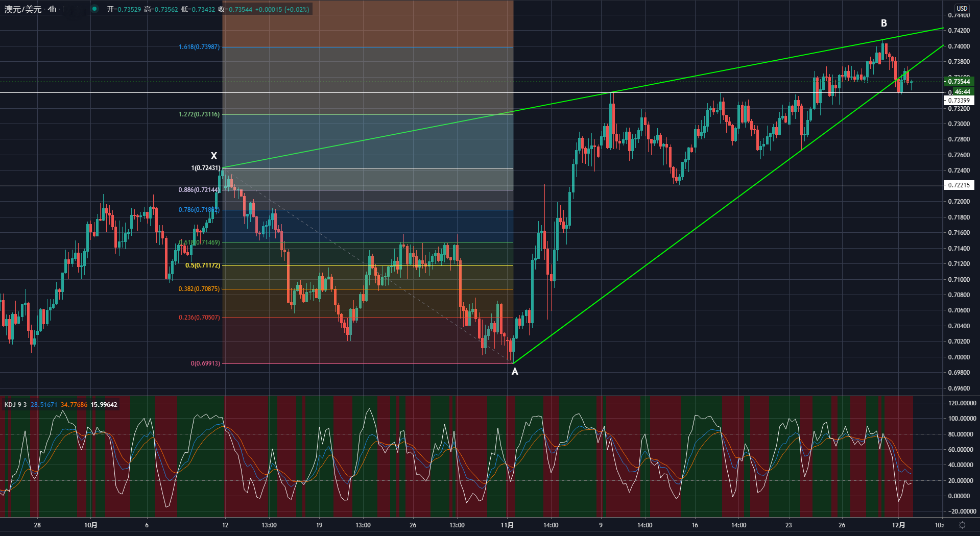Click the low price value 0.73432
The height and width of the screenshot is (536, 980).
pos(203,9)
